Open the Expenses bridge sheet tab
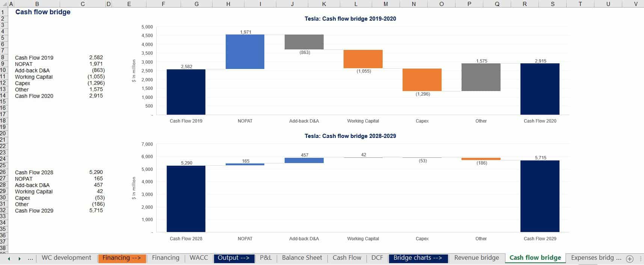 pos(596,258)
